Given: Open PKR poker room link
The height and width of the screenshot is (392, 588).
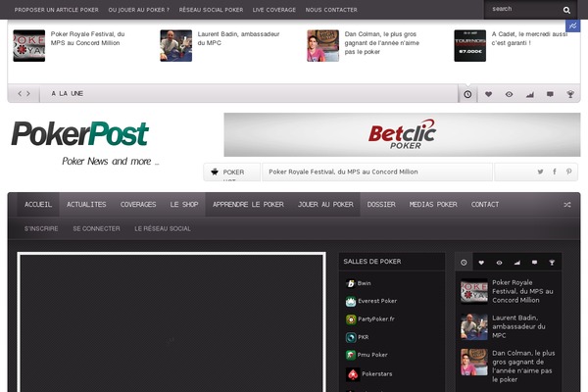Looking at the screenshot, I should point(363,337).
